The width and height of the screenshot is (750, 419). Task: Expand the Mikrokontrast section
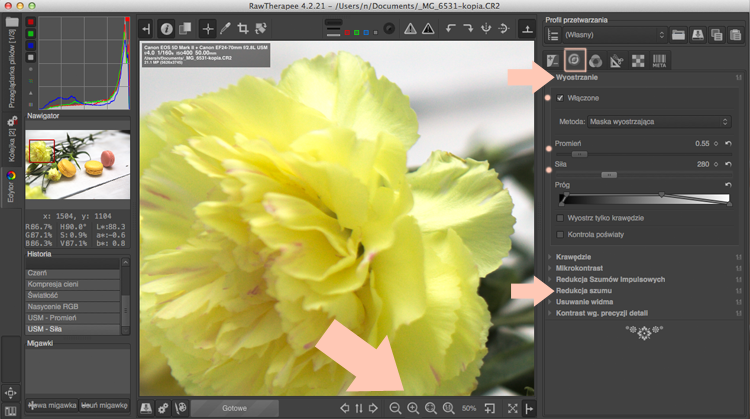579,268
